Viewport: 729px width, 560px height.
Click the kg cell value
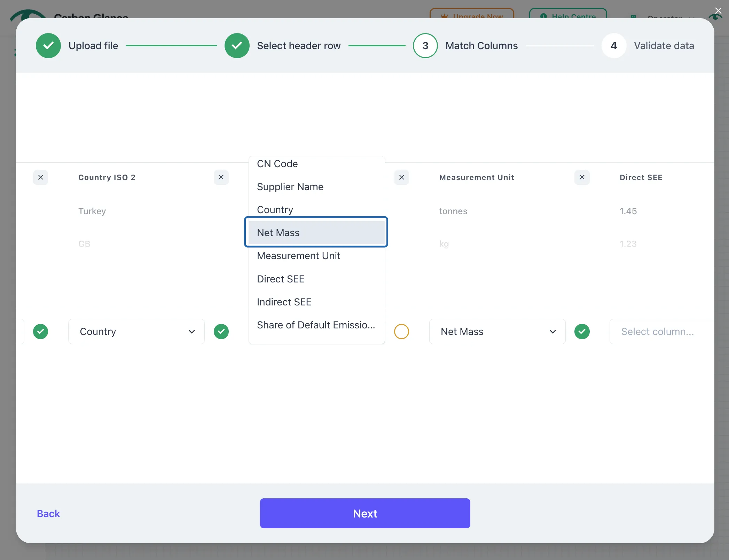[x=444, y=244]
